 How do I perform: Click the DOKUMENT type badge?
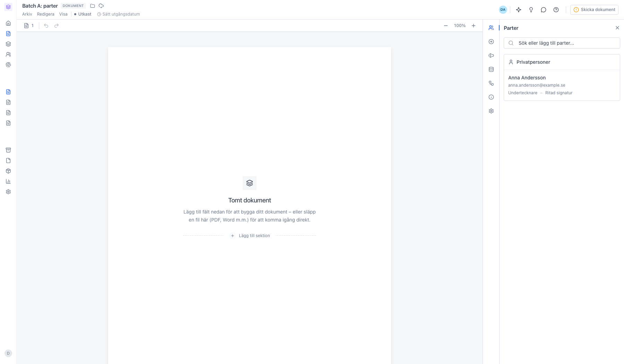click(x=73, y=6)
